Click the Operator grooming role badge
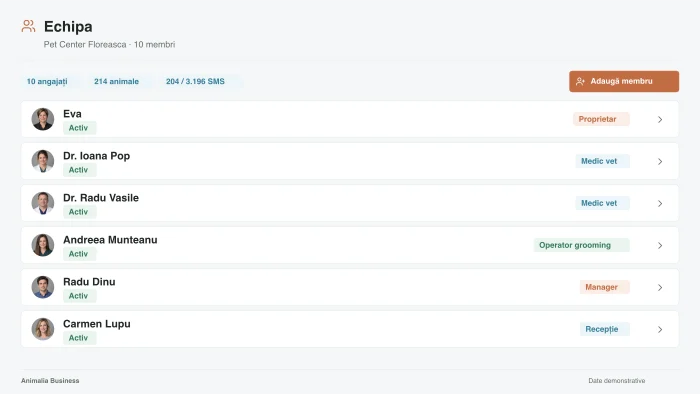Viewport: 700px width, 394px height. tap(581, 245)
